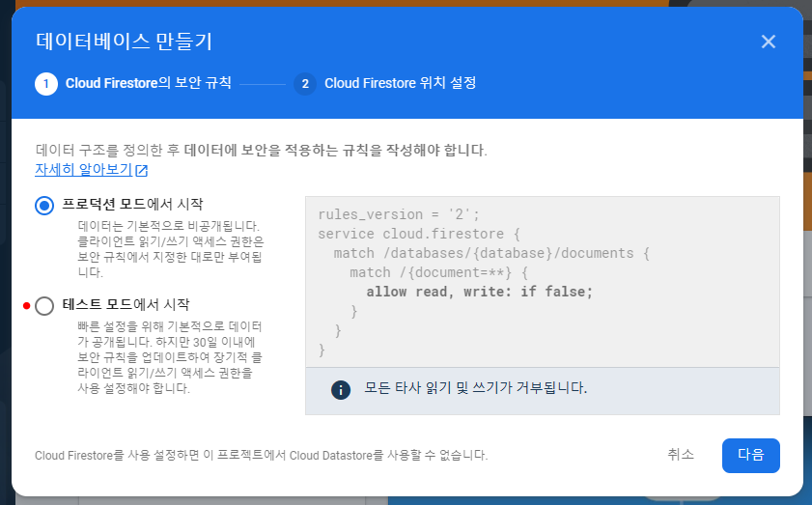Click the Cloud Datastore footer notice text
Screen dimensions: 812x505
[261, 456]
